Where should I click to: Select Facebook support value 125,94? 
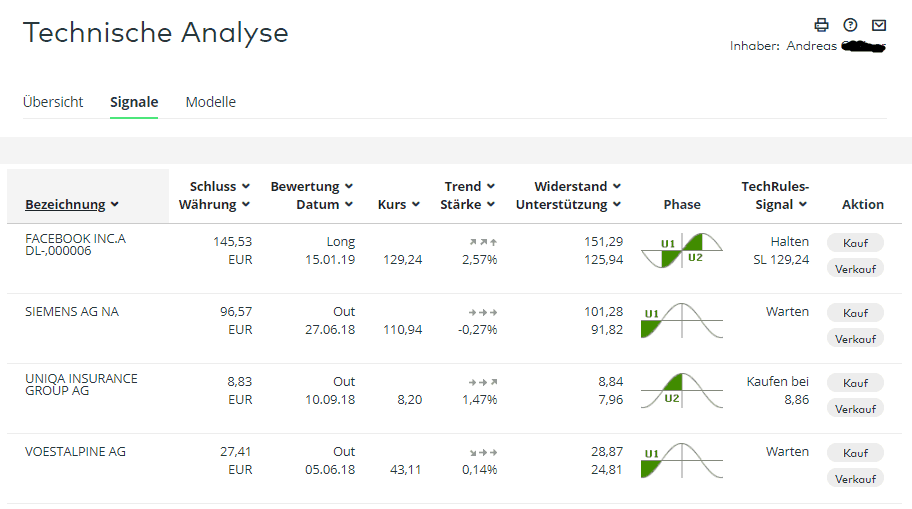(603, 259)
